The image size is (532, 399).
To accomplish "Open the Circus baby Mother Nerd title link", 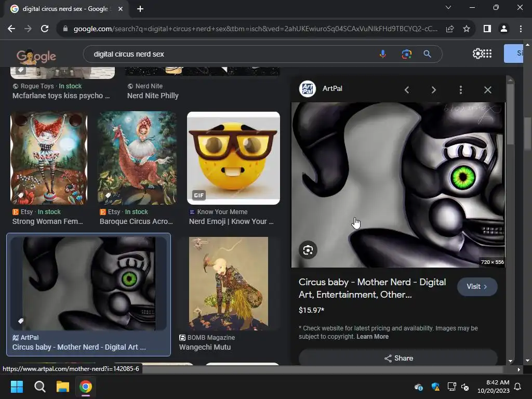I will coord(372,288).
